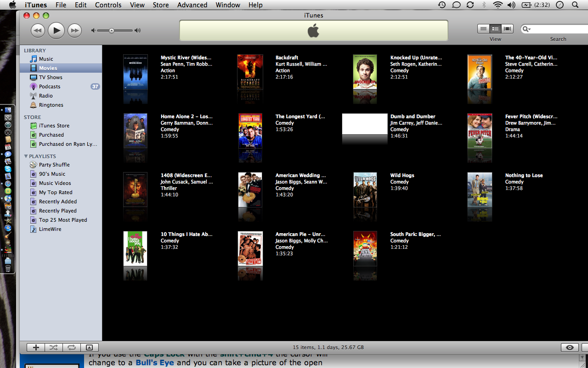588x368 pixels.
Task: Click the battery status indicator
Action: pos(535,5)
